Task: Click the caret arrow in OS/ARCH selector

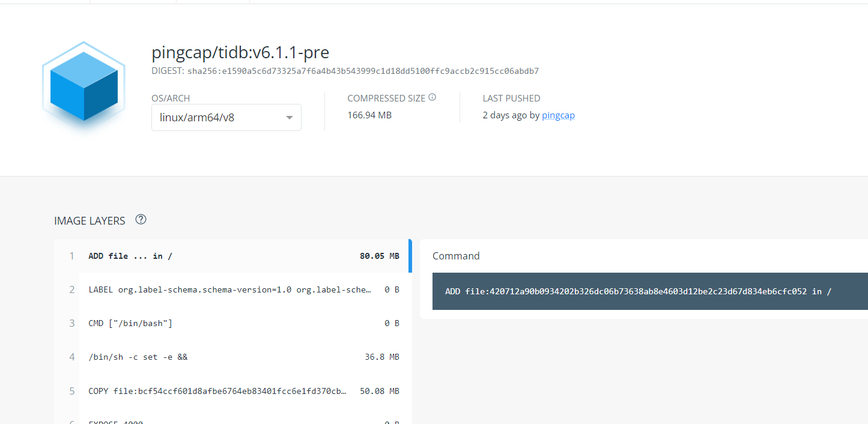Action: 290,118
